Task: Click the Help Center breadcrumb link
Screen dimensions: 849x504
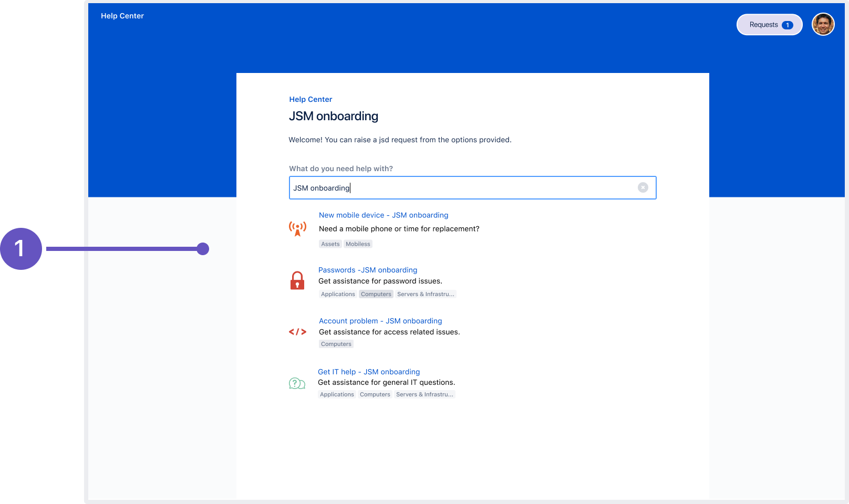Action: point(310,99)
